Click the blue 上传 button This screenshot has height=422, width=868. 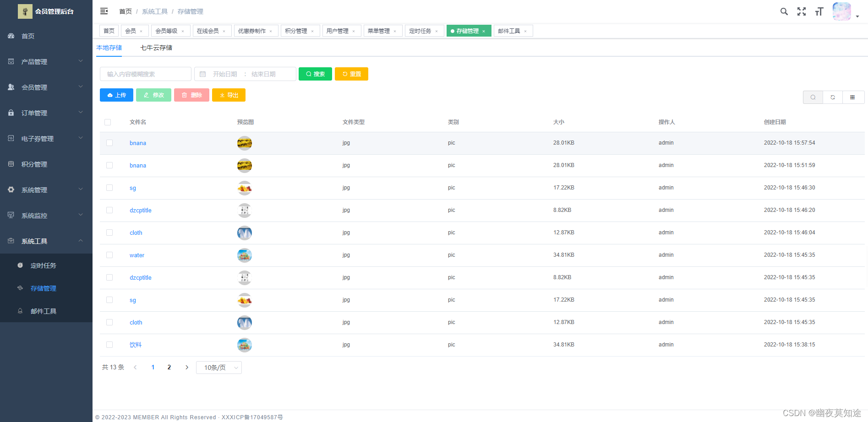pos(116,95)
